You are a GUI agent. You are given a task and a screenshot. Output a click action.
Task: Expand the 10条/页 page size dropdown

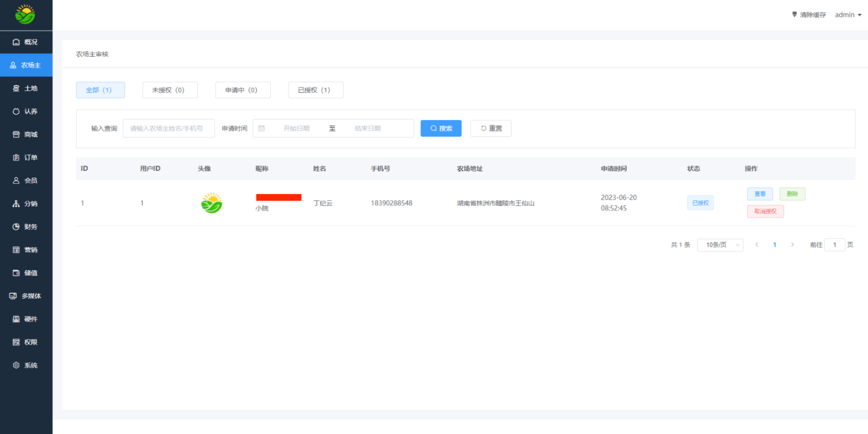click(720, 245)
